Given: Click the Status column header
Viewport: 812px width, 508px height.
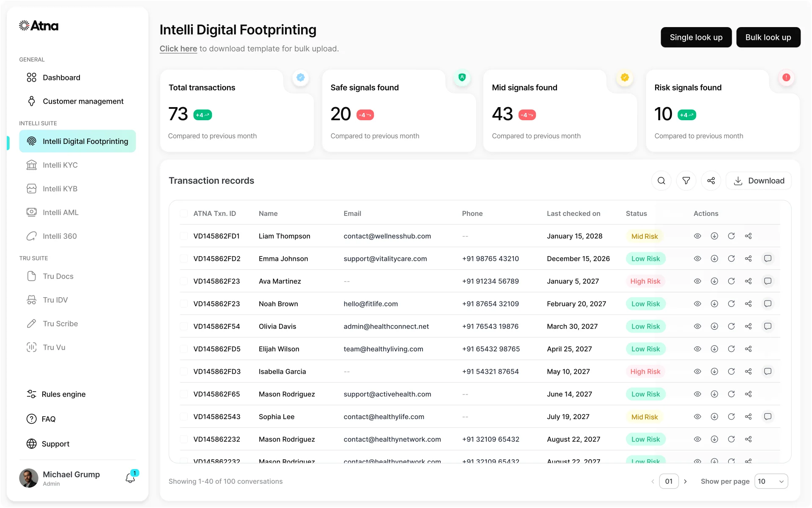Looking at the screenshot, I should [x=636, y=213].
